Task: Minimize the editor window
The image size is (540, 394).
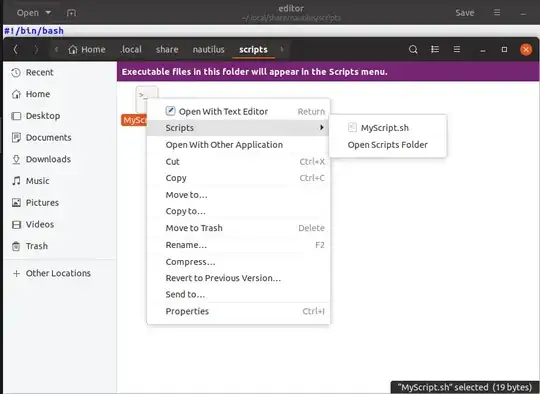Action: pos(523,14)
